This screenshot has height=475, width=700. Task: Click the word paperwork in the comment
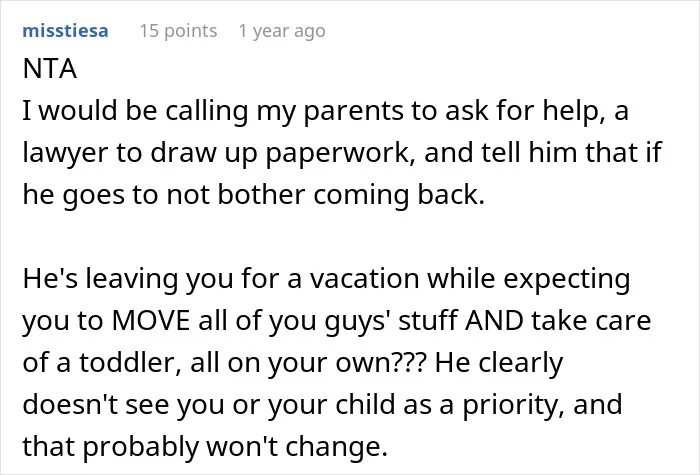[x=338, y=153]
